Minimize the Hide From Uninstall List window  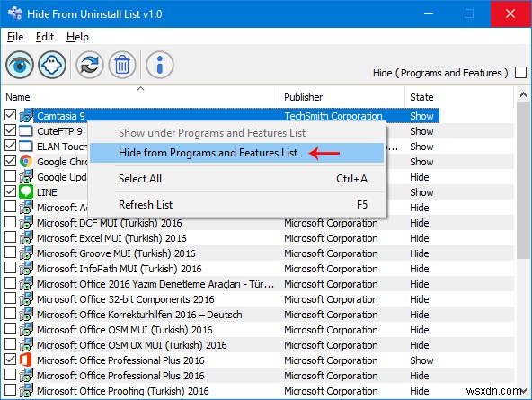[429, 13]
